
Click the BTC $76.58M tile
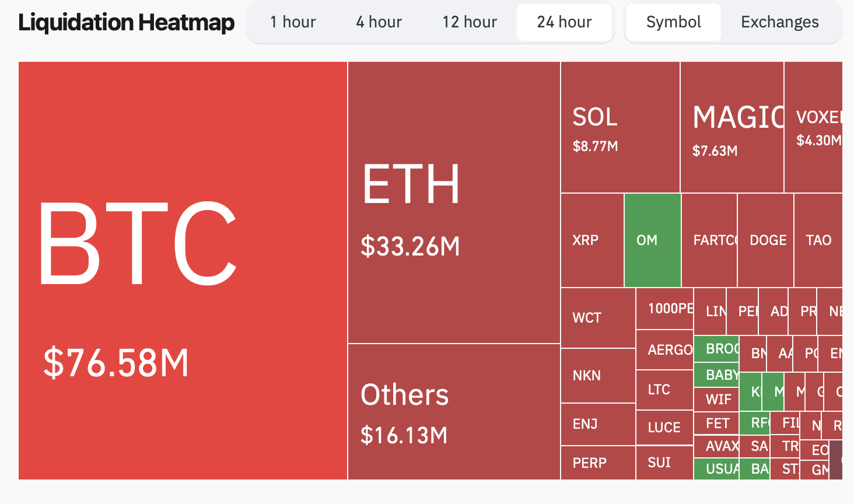tap(183, 271)
